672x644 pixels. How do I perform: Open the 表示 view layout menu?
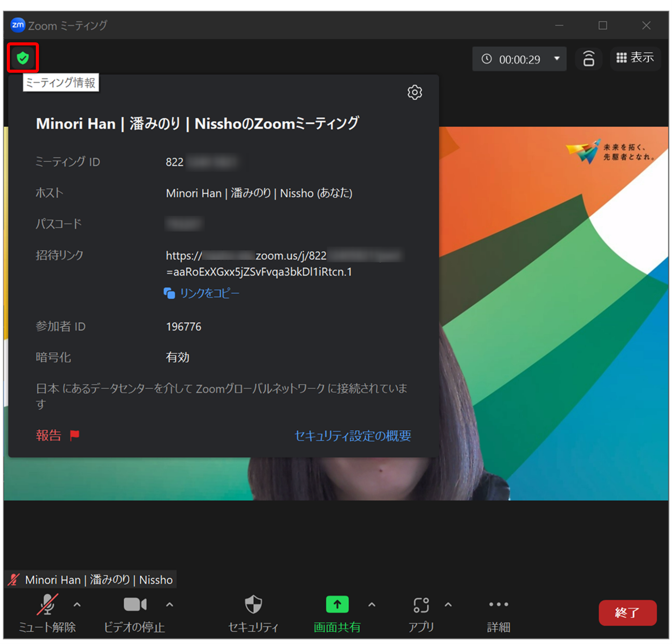pos(635,58)
